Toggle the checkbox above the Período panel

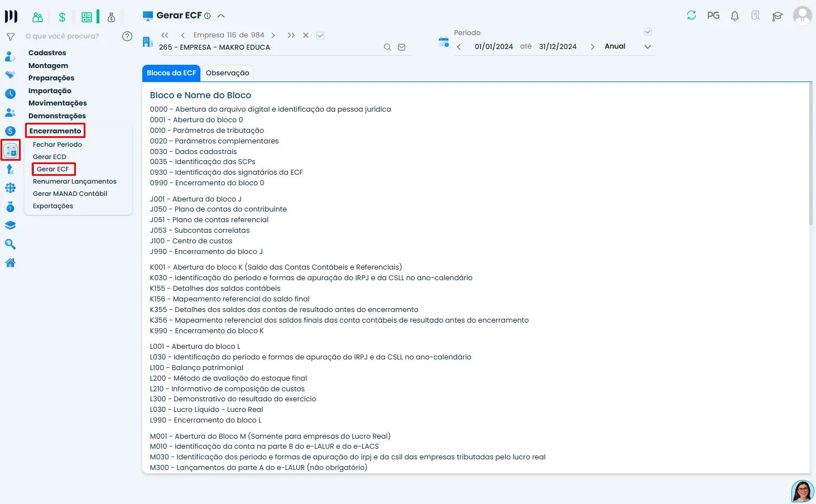point(647,32)
